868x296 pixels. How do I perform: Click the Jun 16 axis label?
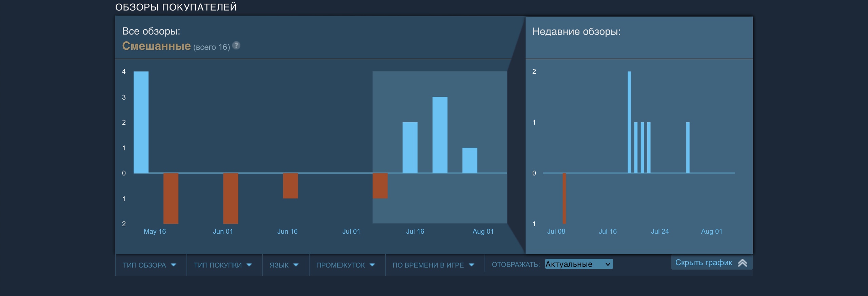(287, 231)
